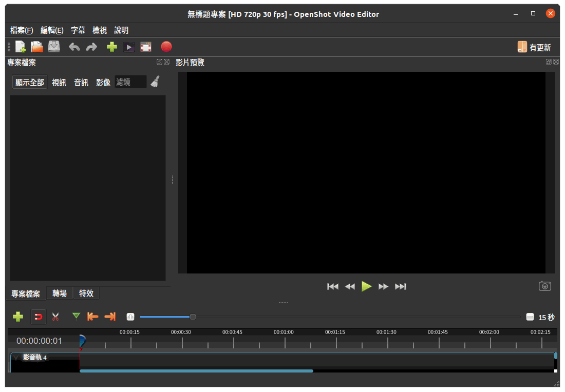565x392 pixels.
Task: Zoom out the timeline with minus icon
Action: pos(530,317)
